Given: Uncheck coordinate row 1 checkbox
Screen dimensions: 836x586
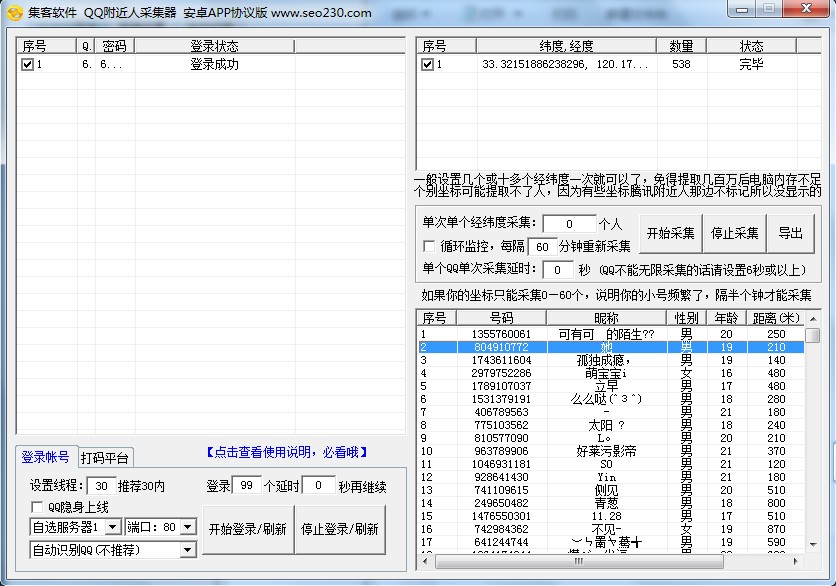Looking at the screenshot, I should pos(428,64).
